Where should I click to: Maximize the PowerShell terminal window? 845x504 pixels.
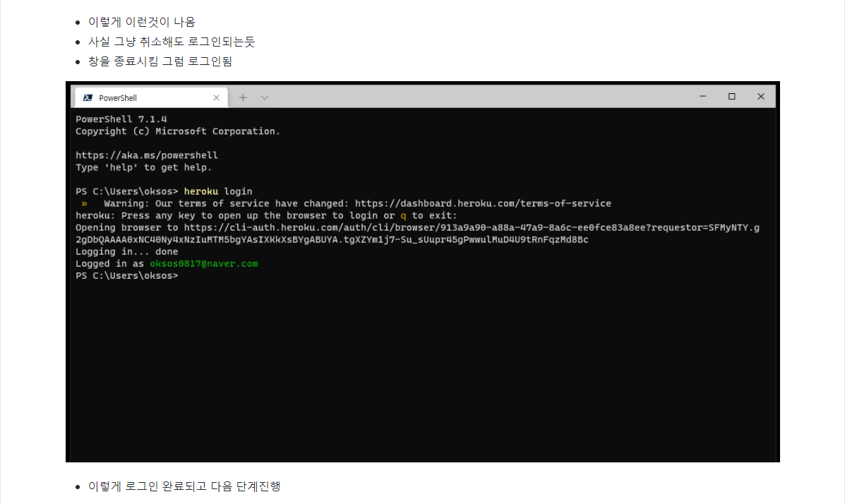[732, 97]
